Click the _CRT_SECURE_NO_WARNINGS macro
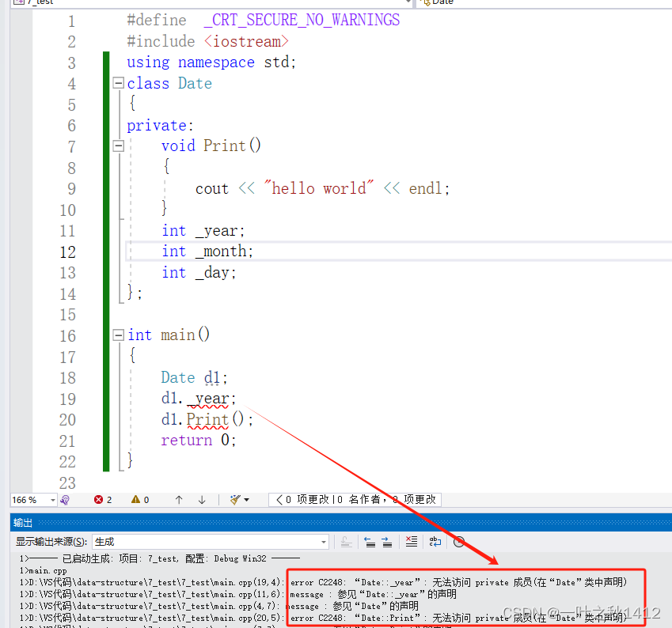 (302, 20)
